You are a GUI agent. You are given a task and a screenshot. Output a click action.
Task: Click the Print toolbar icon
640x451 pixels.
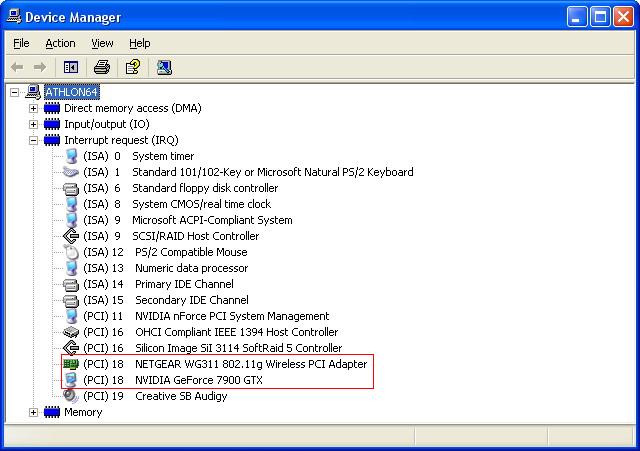tap(102, 67)
